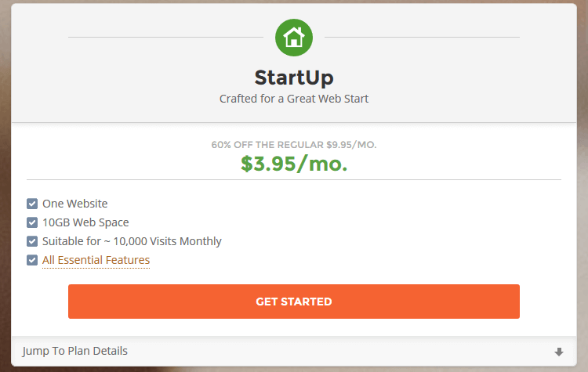588x372 pixels.
Task: Click the 10GB Web Space feature label
Action: (85, 222)
